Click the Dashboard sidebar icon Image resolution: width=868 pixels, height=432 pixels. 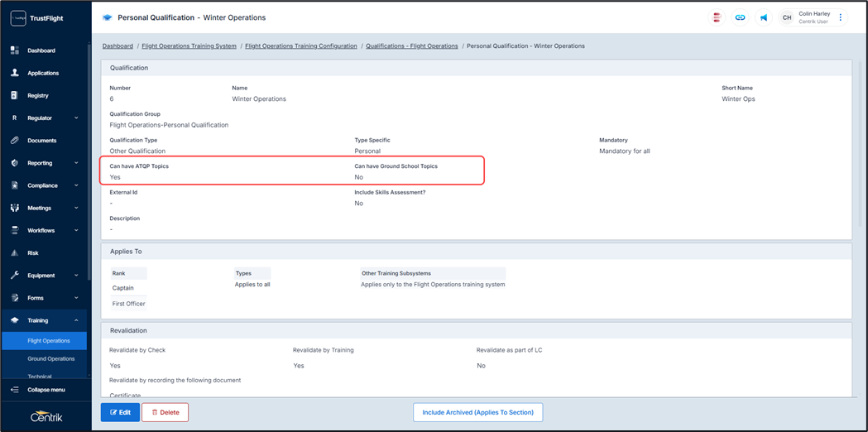point(14,50)
